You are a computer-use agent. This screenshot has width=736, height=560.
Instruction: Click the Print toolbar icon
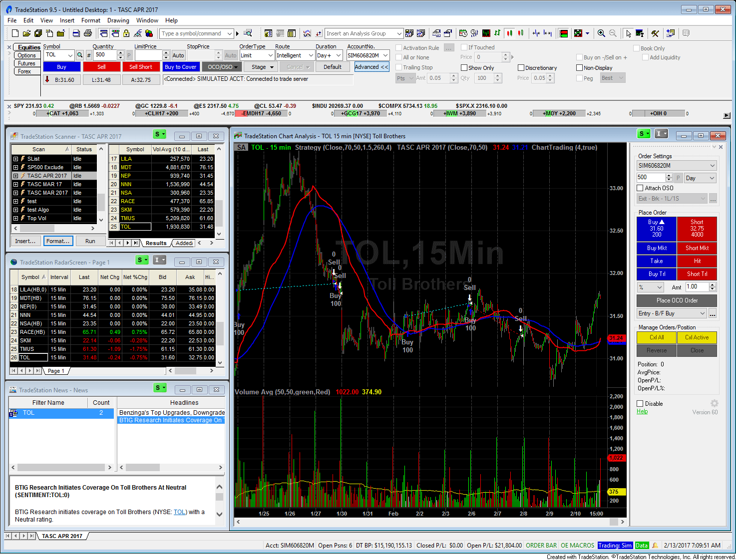coord(88,33)
